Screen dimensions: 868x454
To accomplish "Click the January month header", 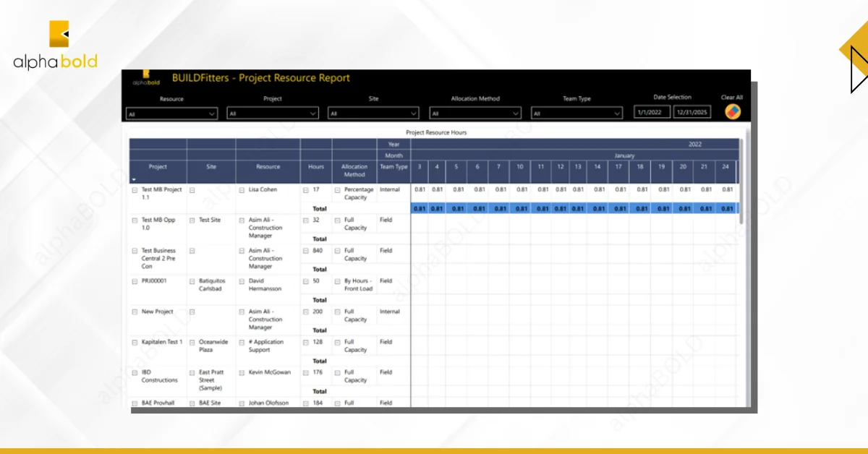I will click(x=624, y=155).
